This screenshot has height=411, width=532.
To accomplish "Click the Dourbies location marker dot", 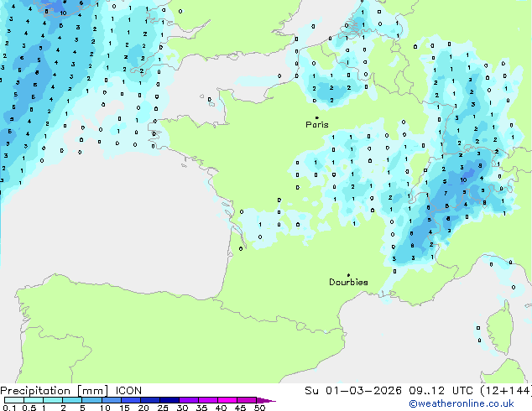I will [348, 275].
